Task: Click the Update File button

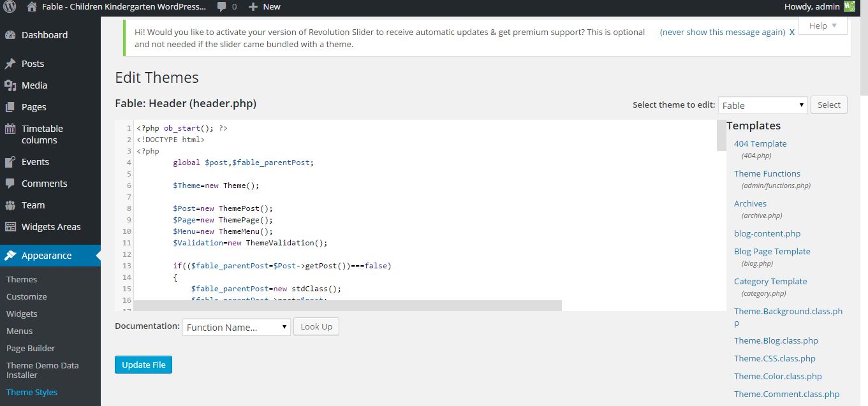Action: tap(143, 365)
